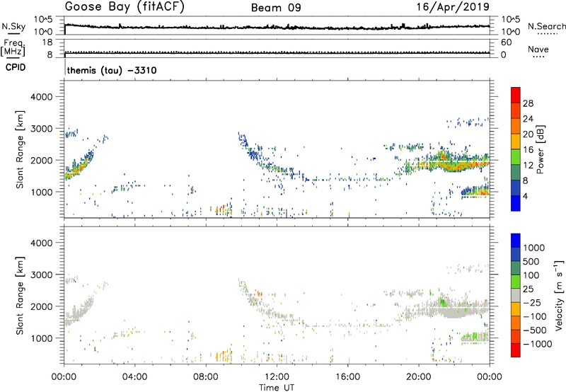Click the 'Velocity [m s-1]' color bar label
Screen dimensions: 566x392
(x=559, y=295)
